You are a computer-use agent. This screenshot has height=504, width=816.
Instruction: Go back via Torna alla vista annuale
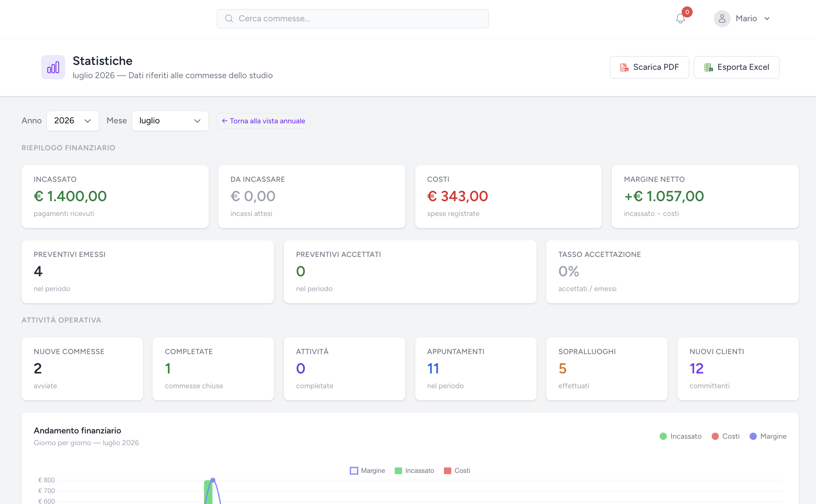pos(263,121)
